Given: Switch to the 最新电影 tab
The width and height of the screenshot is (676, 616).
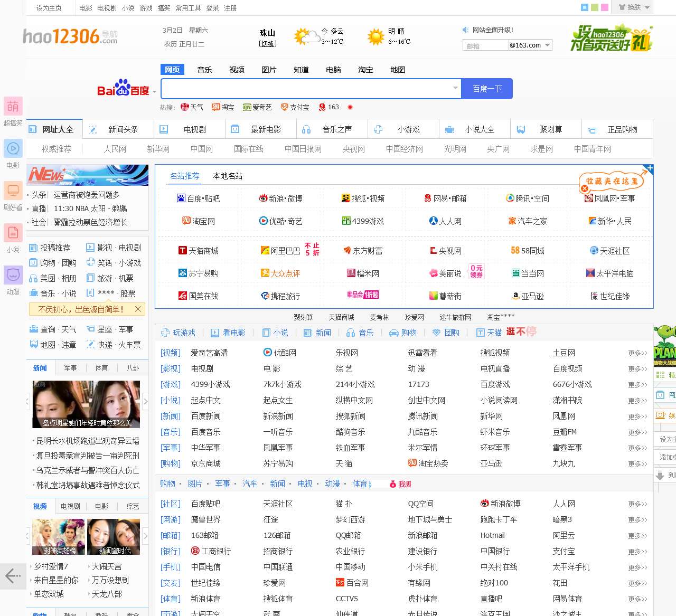Looking at the screenshot, I should point(261,129).
